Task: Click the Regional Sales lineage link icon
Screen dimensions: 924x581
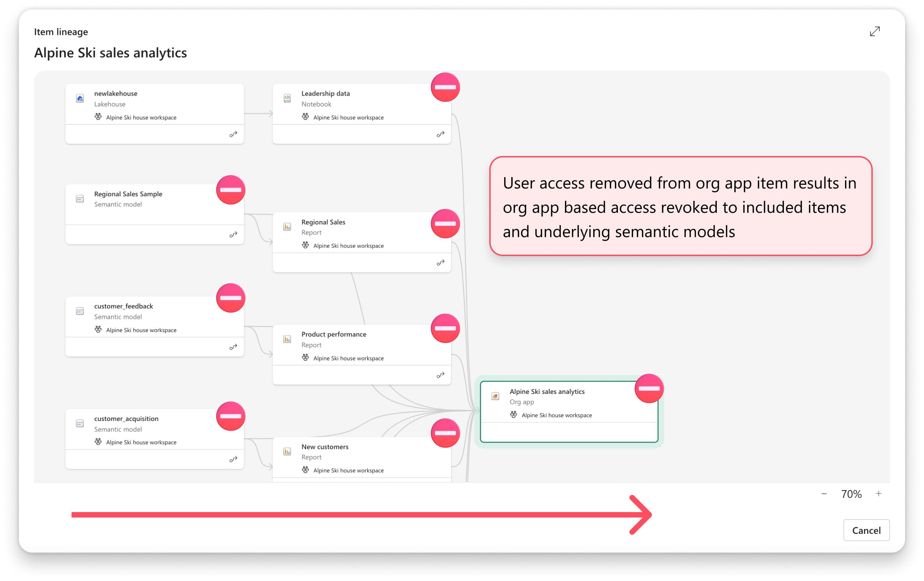Action: click(x=440, y=263)
